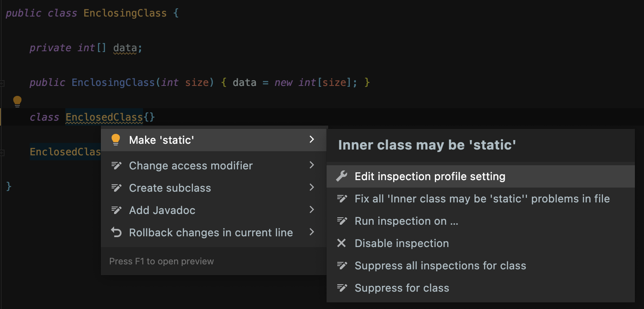This screenshot has width=644, height=309.
Task: Expand the Change access modifier submenu arrow
Action: pos(312,165)
